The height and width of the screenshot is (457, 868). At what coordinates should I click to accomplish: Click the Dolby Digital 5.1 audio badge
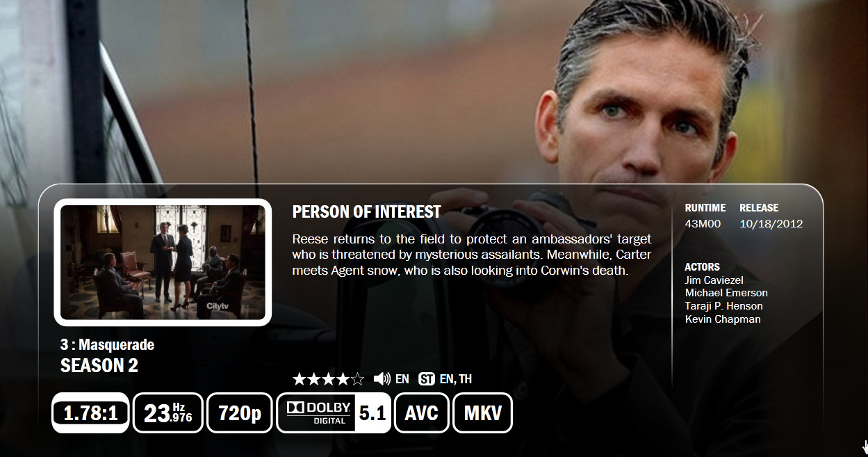point(334,413)
